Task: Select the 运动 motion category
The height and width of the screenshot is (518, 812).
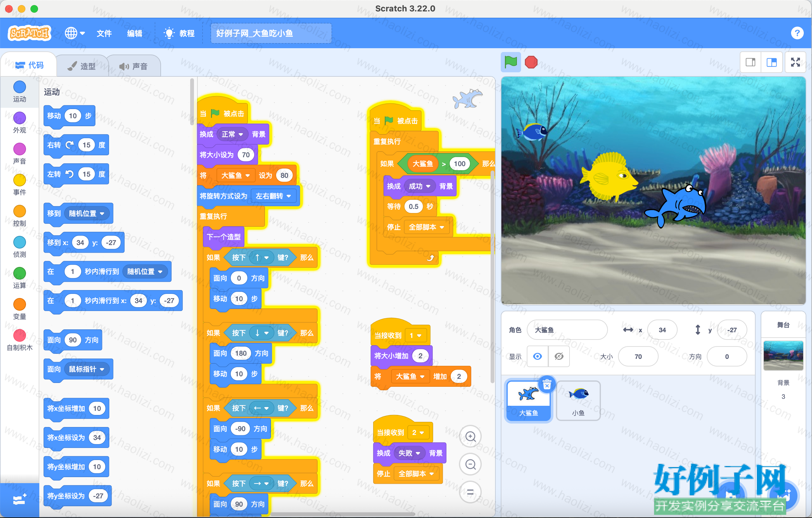Action: [x=20, y=92]
